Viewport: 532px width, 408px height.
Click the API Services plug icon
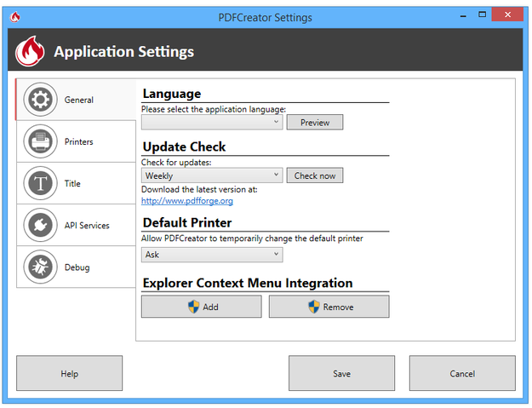point(40,225)
